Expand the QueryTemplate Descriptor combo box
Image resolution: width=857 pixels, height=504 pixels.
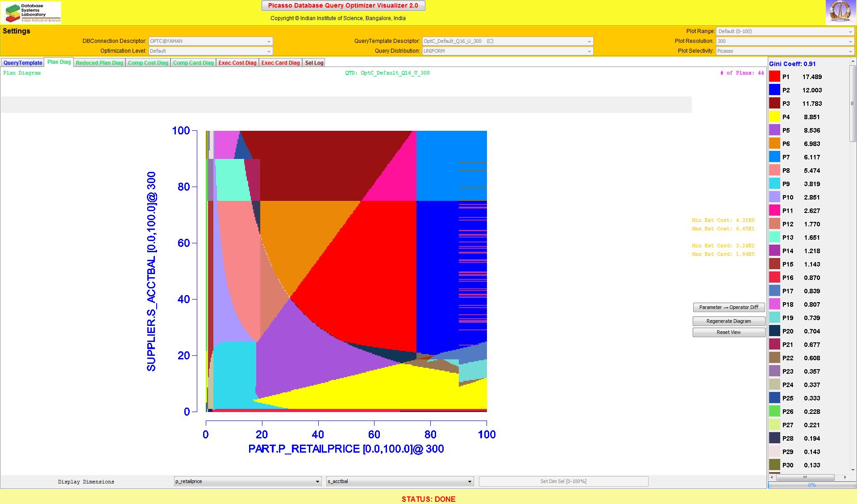(508, 41)
